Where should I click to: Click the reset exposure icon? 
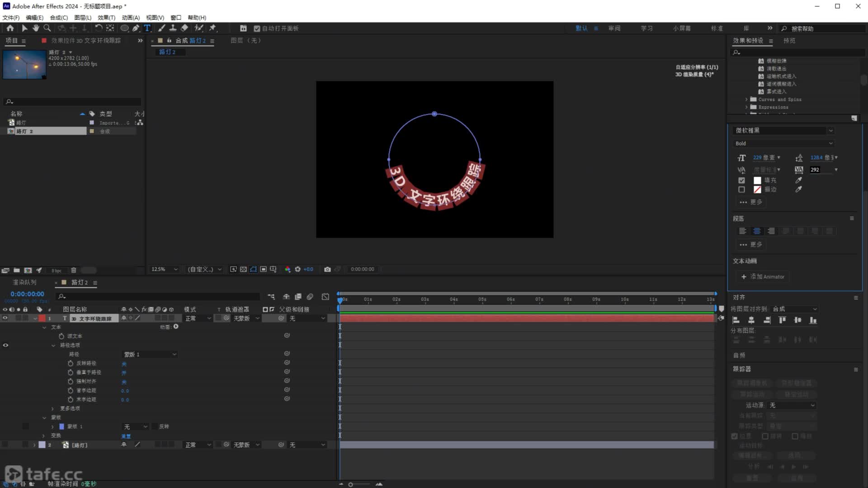pyautogui.click(x=297, y=269)
